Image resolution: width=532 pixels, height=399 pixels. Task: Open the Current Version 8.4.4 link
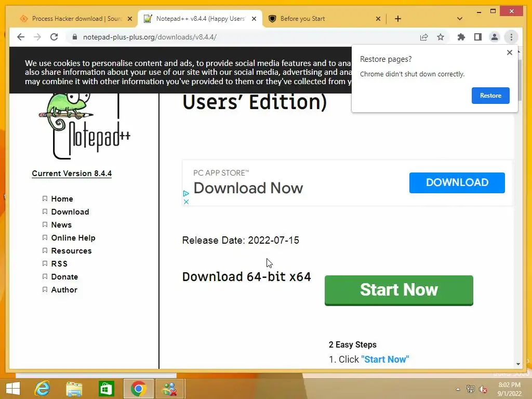pyautogui.click(x=72, y=174)
